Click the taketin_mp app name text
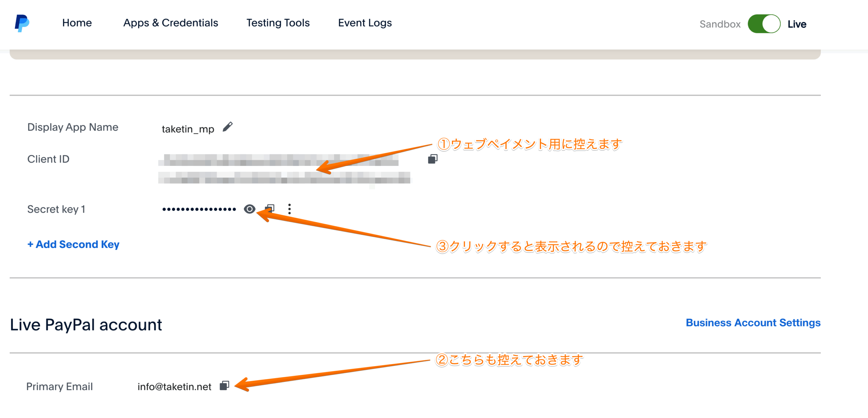868x418 pixels. point(188,129)
